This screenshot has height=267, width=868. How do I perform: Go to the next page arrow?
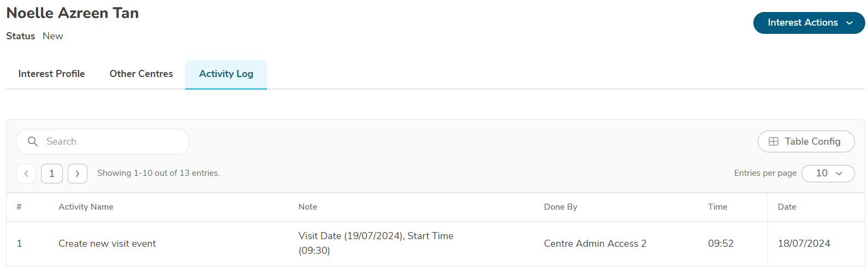[x=78, y=174]
